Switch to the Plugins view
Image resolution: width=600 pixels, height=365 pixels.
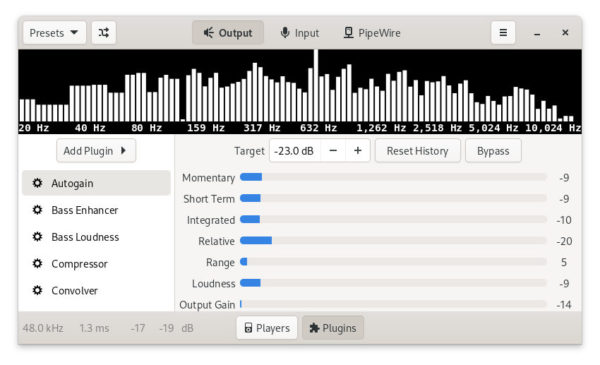point(333,328)
